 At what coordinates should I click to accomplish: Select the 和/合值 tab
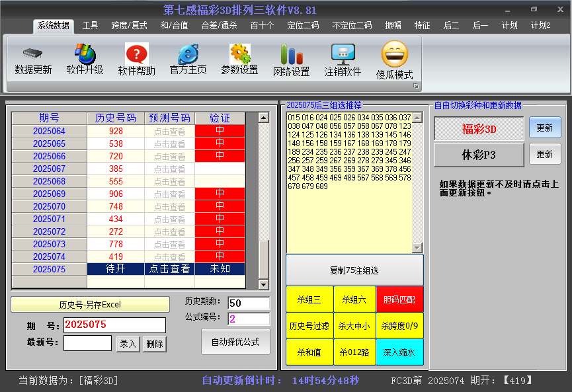pyautogui.click(x=175, y=26)
